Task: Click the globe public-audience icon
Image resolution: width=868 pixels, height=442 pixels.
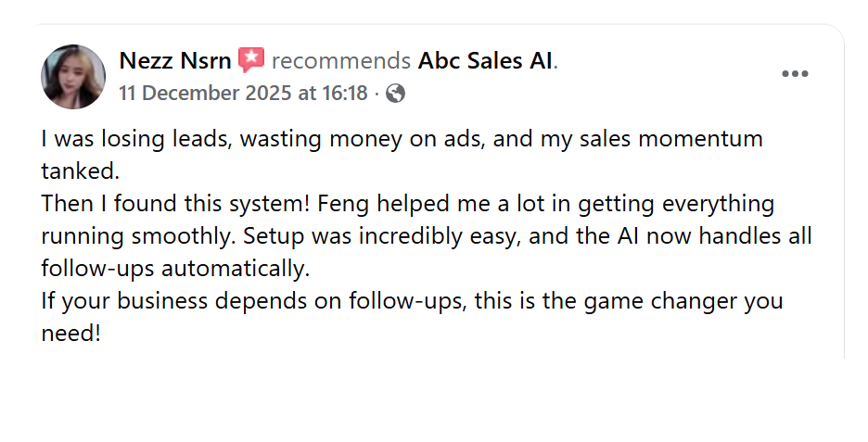Action: (x=395, y=94)
